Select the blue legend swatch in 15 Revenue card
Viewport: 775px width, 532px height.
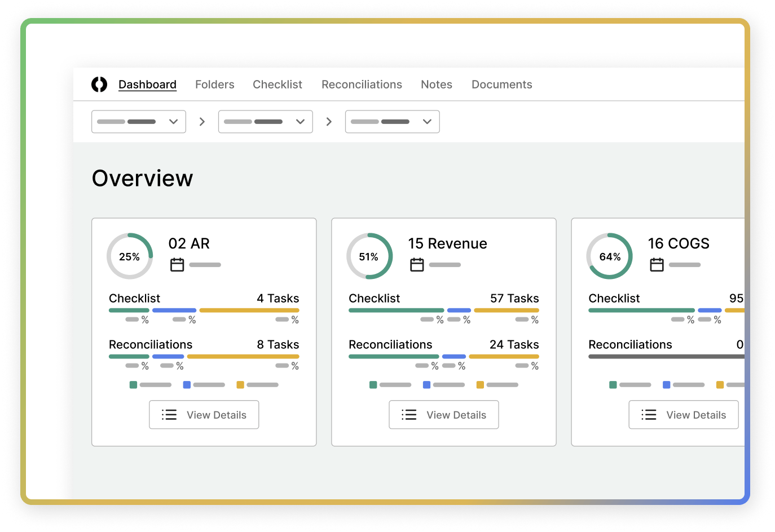426,385
